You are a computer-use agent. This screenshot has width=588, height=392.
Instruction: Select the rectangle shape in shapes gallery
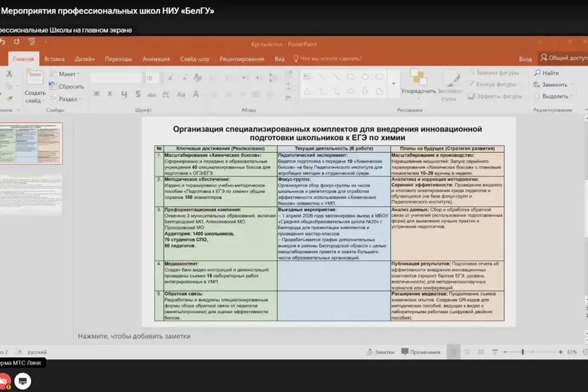tap(350, 76)
